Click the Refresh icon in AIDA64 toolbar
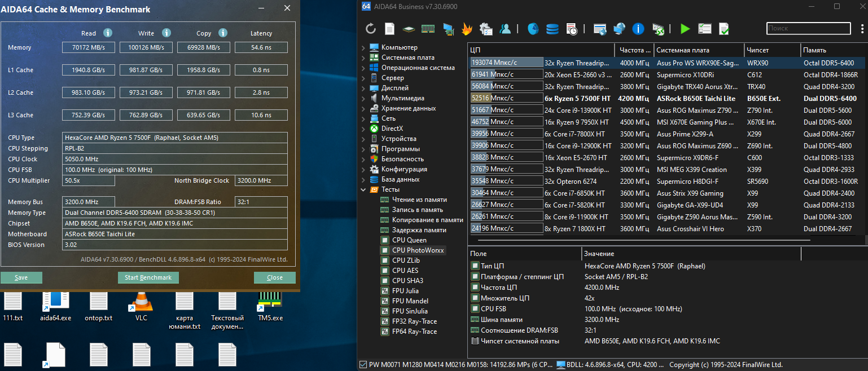Viewport: 868px width, 371px height. (x=371, y=29)
